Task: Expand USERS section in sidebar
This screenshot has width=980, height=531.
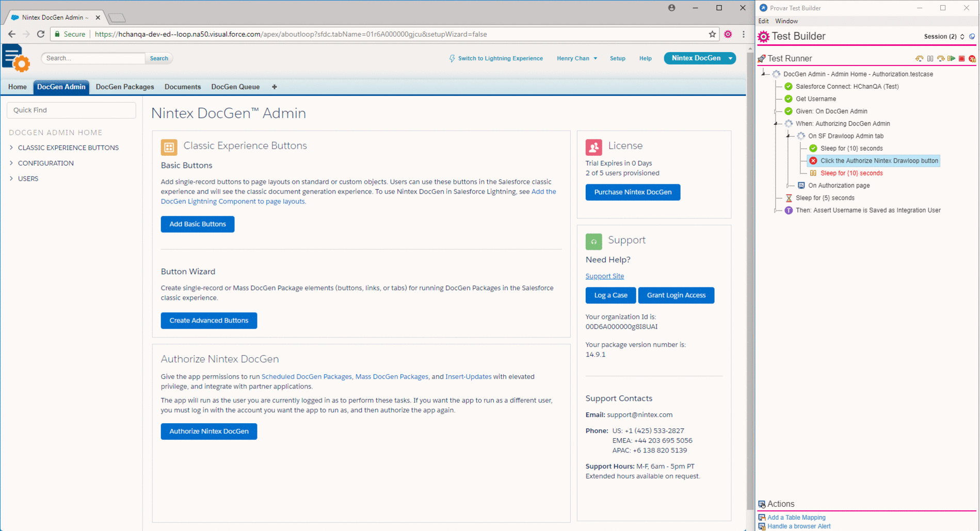Action: coord(11,179)
